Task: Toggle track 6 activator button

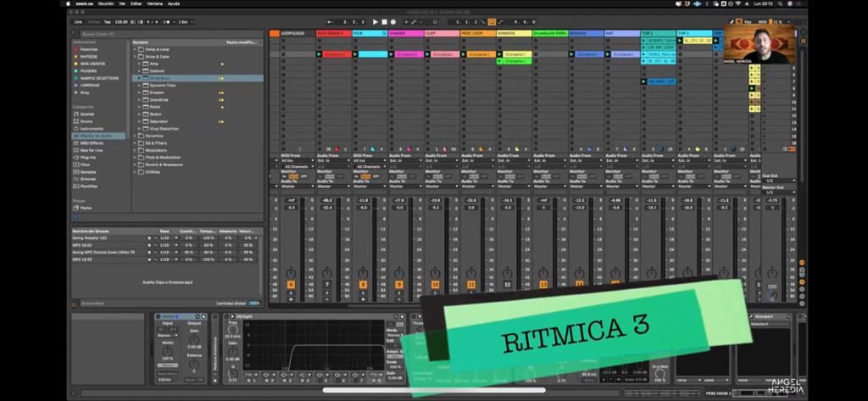Action: pyautogui.click(x=291, y=285)
